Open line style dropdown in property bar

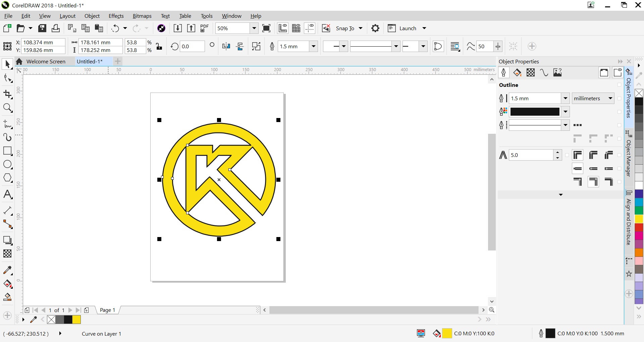coord(396,46)
